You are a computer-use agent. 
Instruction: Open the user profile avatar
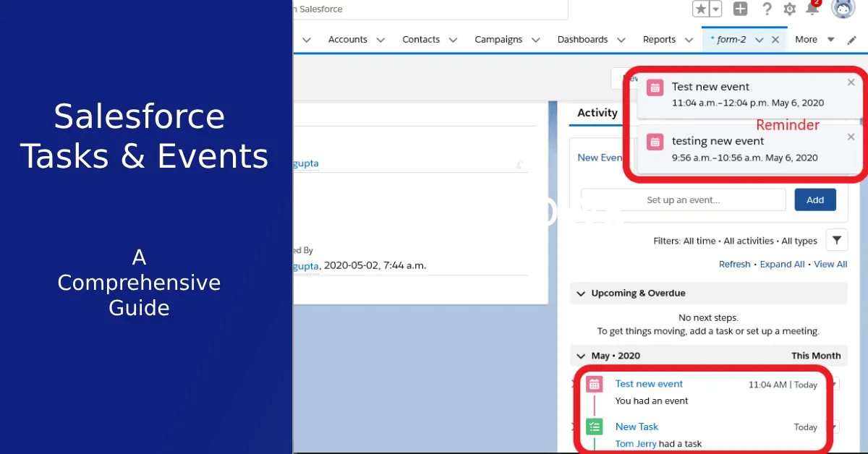pos(843,8)
